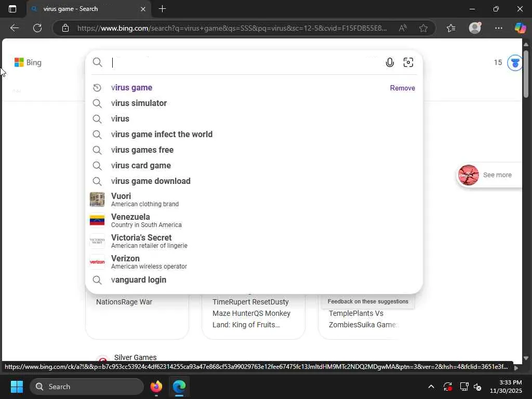
Task: Remove virus game from history
Action: coord(403,88)
